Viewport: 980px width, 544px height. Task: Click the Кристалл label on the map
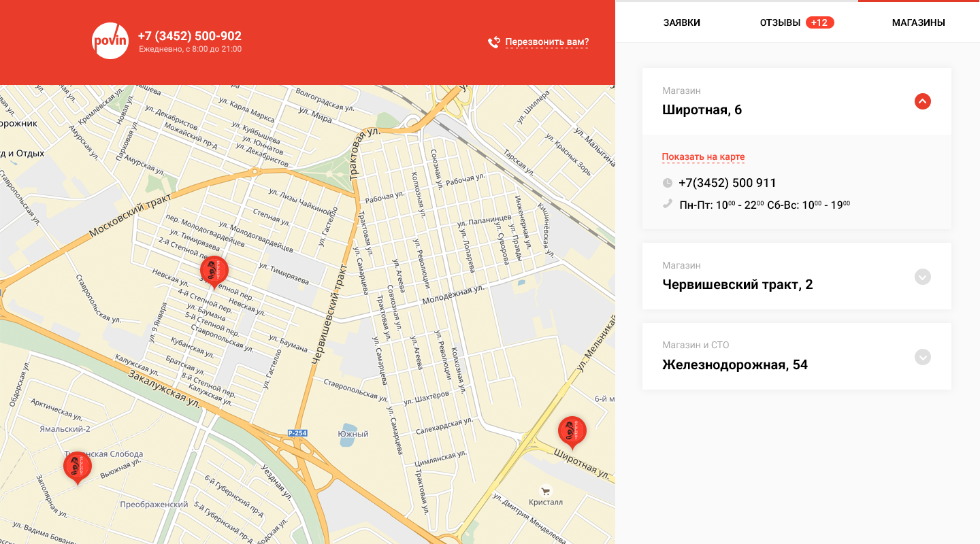[x=546, y=503]
